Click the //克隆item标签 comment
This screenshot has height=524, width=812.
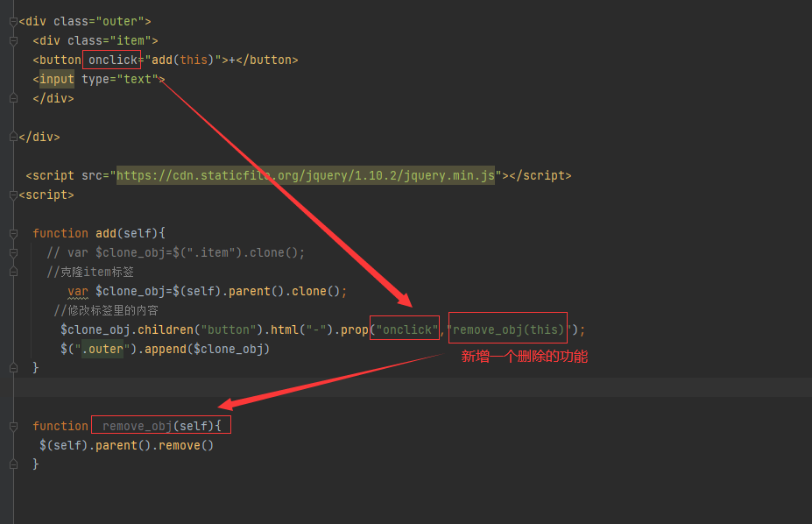[x=90, y=272]
